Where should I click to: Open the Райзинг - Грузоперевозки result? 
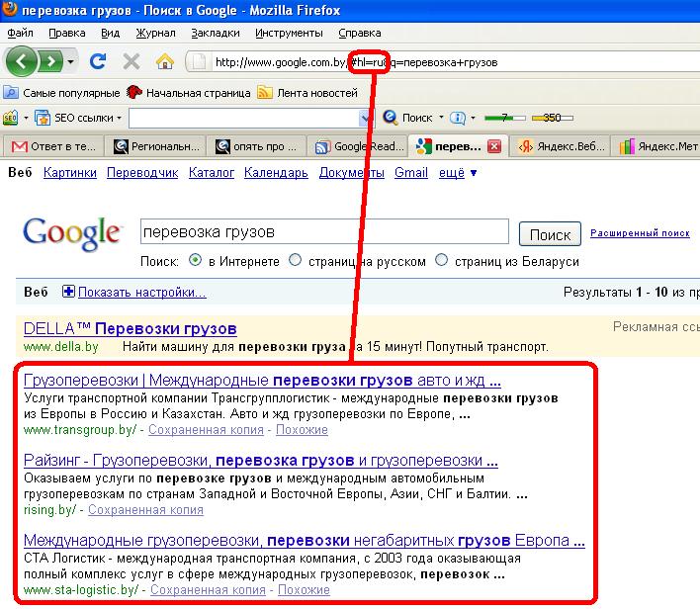(261, 461)
